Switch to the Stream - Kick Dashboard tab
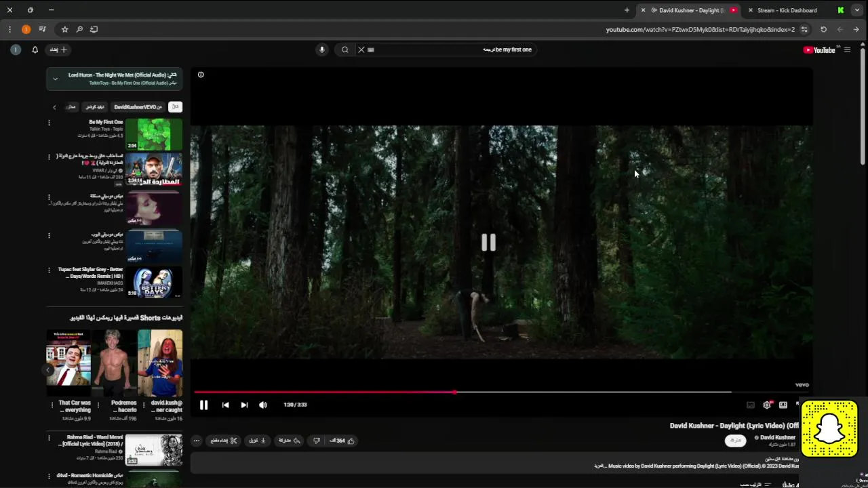 click(x=787, y=10)
